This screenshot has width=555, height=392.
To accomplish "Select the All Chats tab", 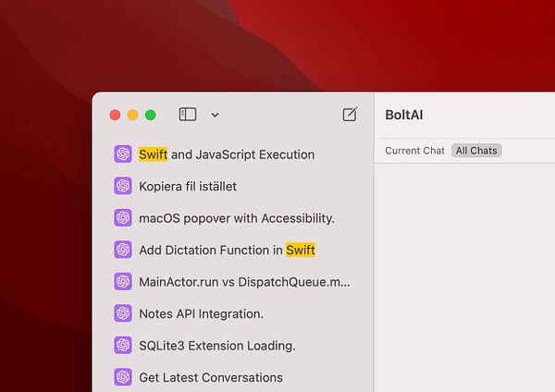I will pyautogui.click(x=476, y=151).
